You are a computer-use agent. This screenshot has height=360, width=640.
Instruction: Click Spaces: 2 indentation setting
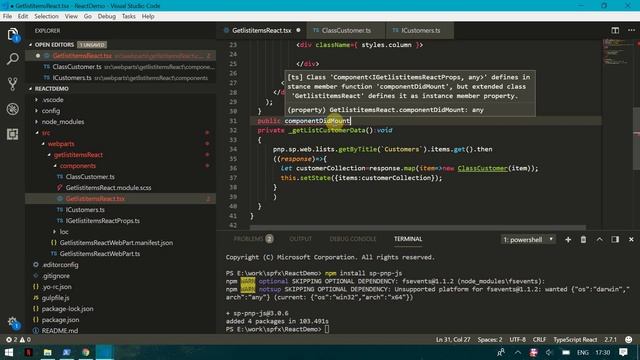pyautogui.click(x=490, y=340)
